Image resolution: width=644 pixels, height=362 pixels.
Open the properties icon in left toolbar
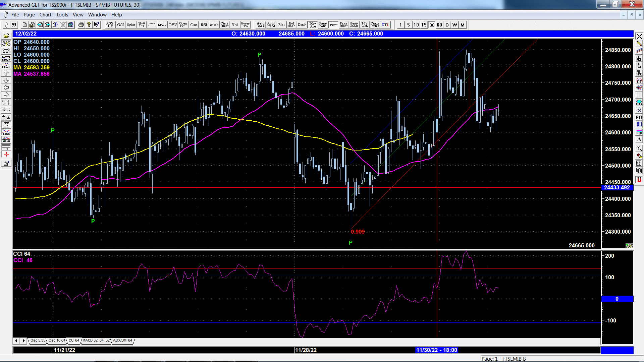pos(6,164)
